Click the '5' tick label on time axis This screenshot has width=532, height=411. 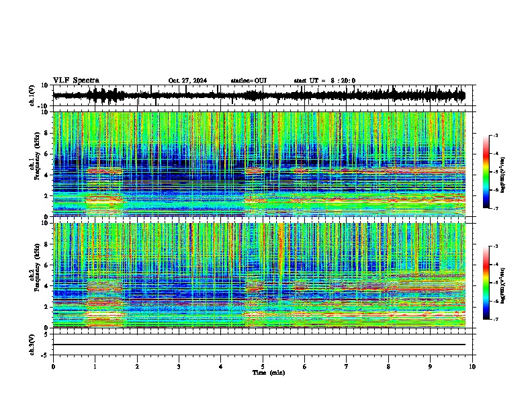tap(263, 367)
